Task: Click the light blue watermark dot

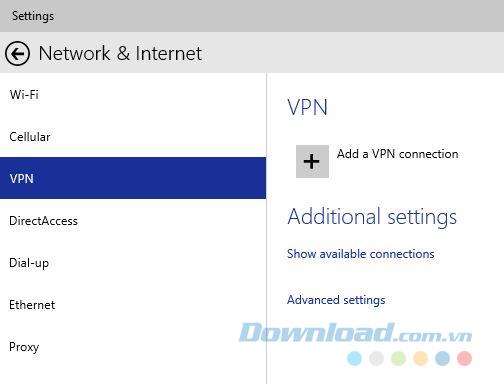Action: [354, 358]
